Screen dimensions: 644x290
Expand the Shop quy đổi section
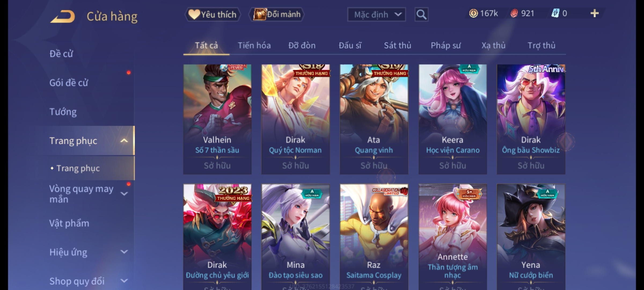pos(124,281)
